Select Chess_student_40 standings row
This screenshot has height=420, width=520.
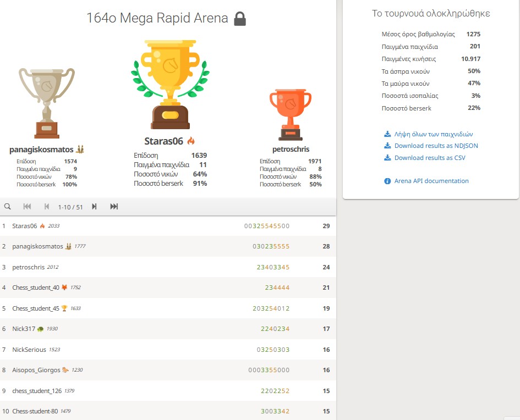pyautogui.click(x=168, y=288)
